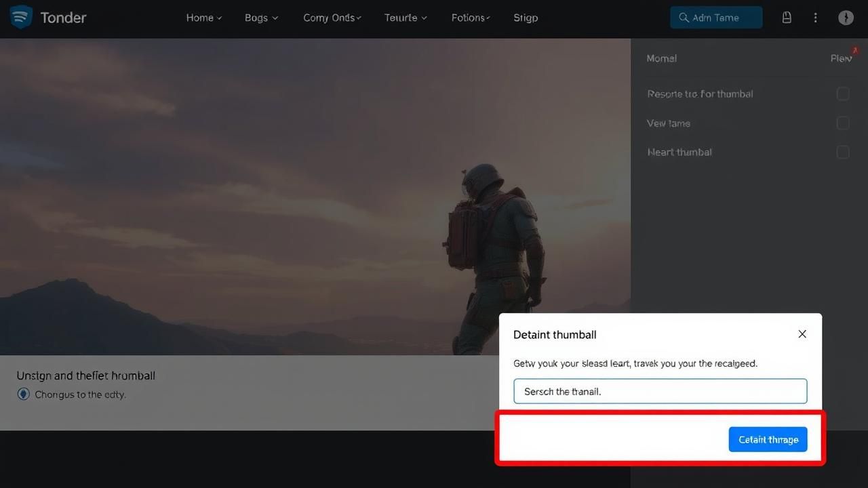This screenshot has height=488, width=868.
Task: Close the Detaint thumball dialog with X
Action: (x=802, y=334)
